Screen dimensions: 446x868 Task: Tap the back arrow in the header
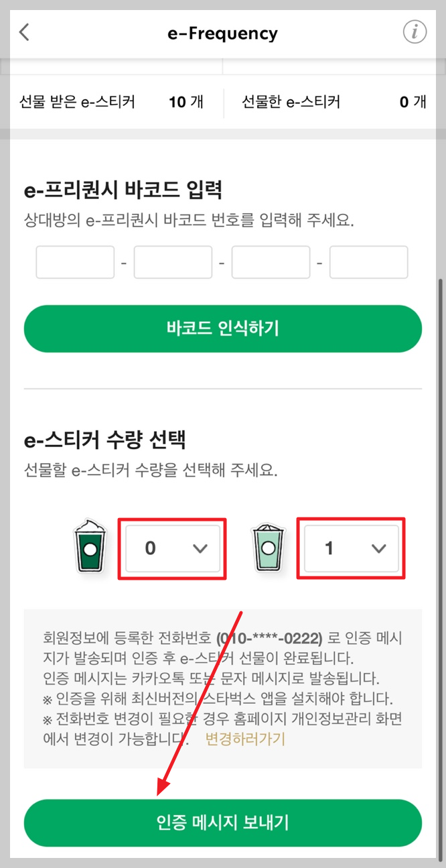(x=24, y=32)
